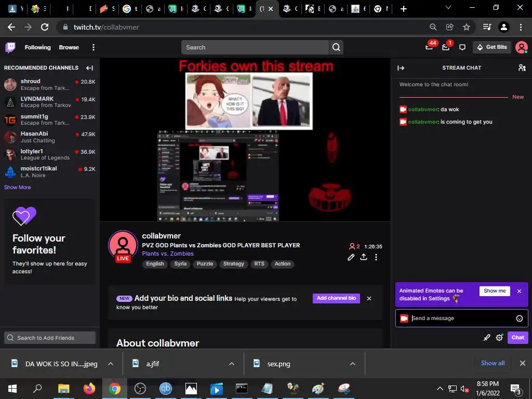
Task: Open the navigation three-dot menu beside Browse
Action: (94, 47)
